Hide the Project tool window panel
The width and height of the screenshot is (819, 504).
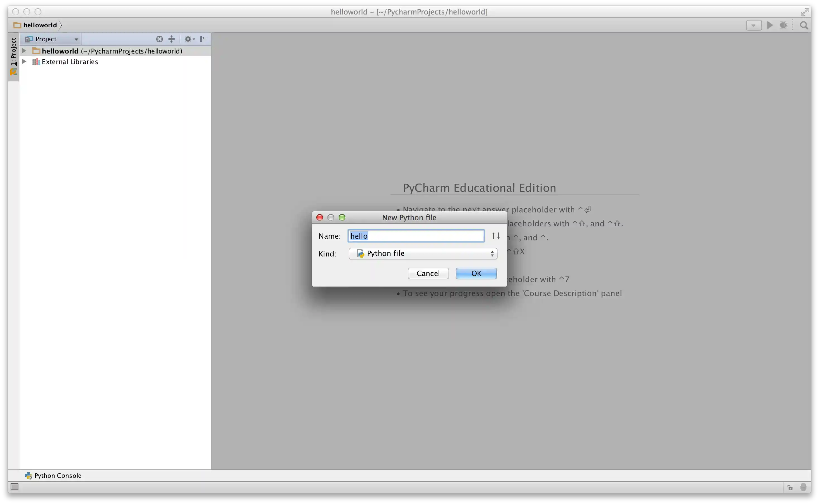pos(203,39)
